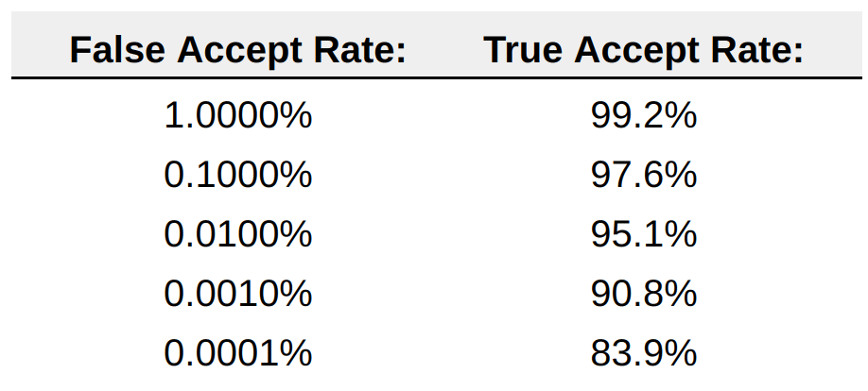
Task: Click the 83.9% true accept value
Action: 644,353
